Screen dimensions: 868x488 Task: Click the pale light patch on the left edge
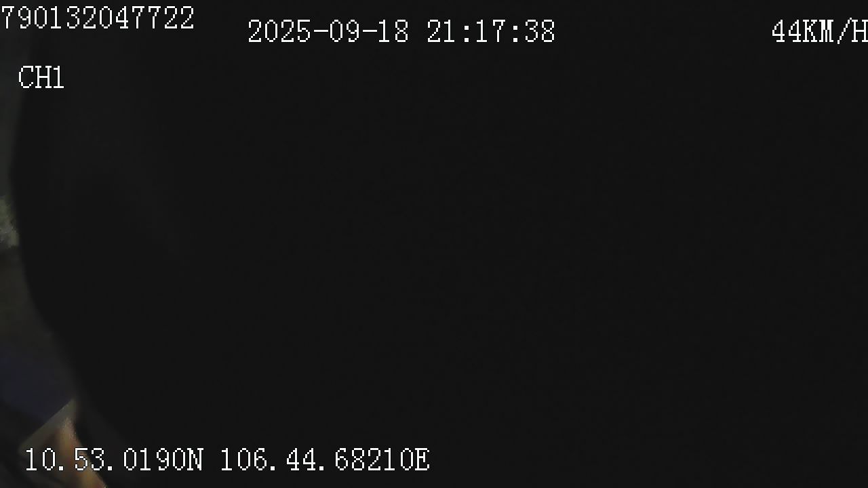coord(7,220)
